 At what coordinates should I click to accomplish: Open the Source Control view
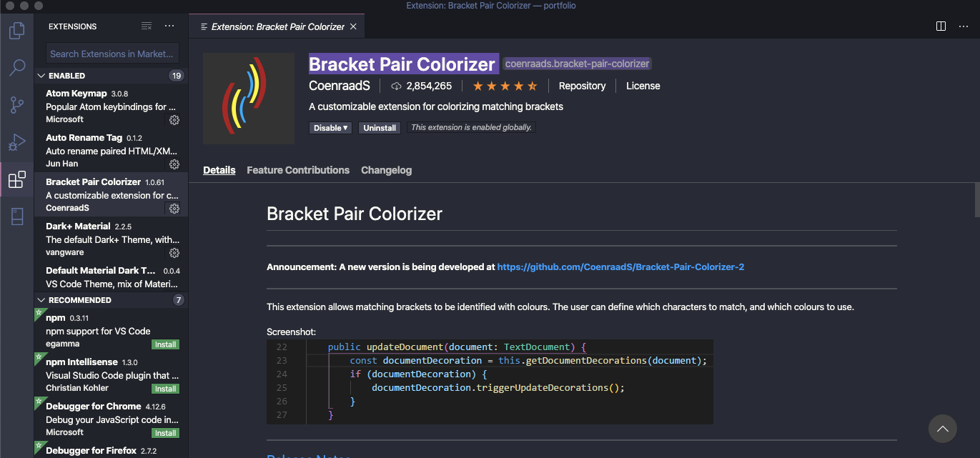click(x=16, y=105)
